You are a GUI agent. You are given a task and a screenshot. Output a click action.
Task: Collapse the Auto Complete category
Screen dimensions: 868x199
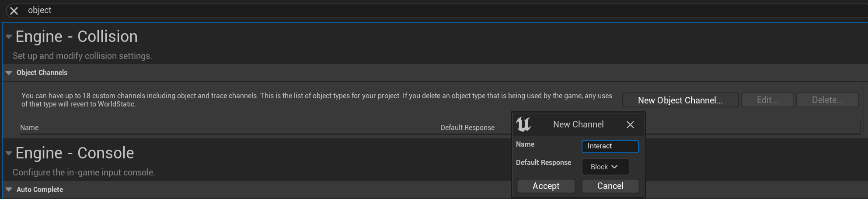[9, 189]
